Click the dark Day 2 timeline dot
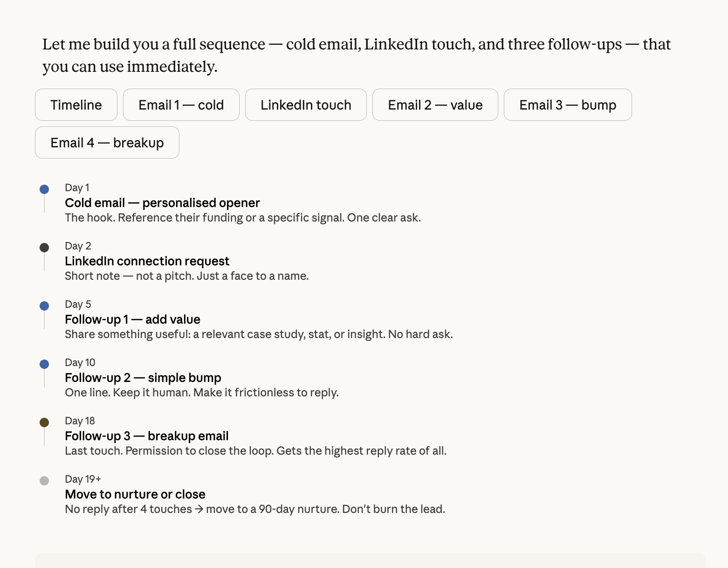Screen dimensions: 728x568 (x=44, y=248)
